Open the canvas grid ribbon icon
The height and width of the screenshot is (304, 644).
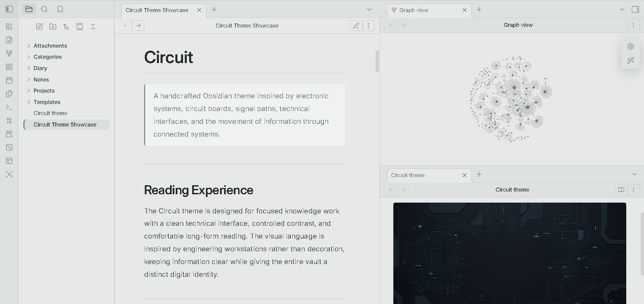coord(9,67)
